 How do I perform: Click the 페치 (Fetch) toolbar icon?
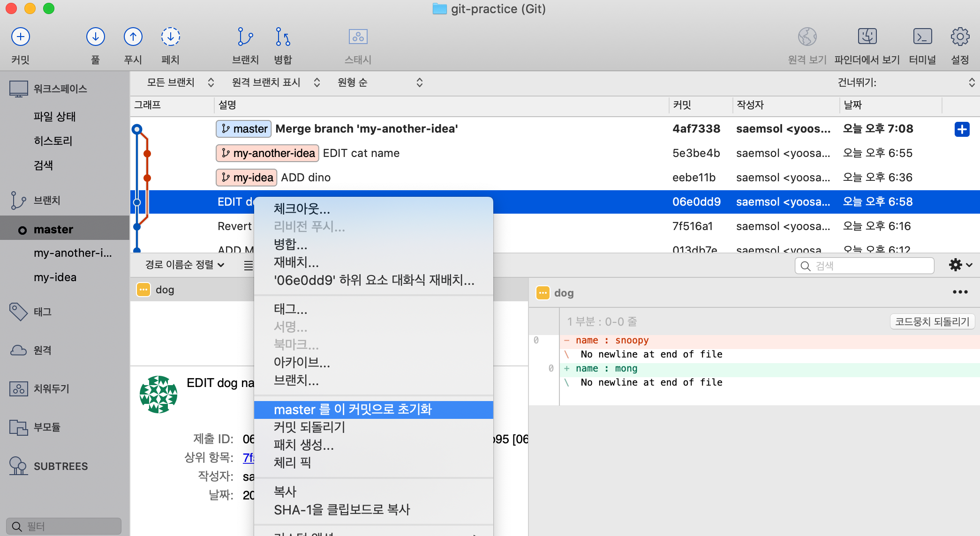coord(170,37)
